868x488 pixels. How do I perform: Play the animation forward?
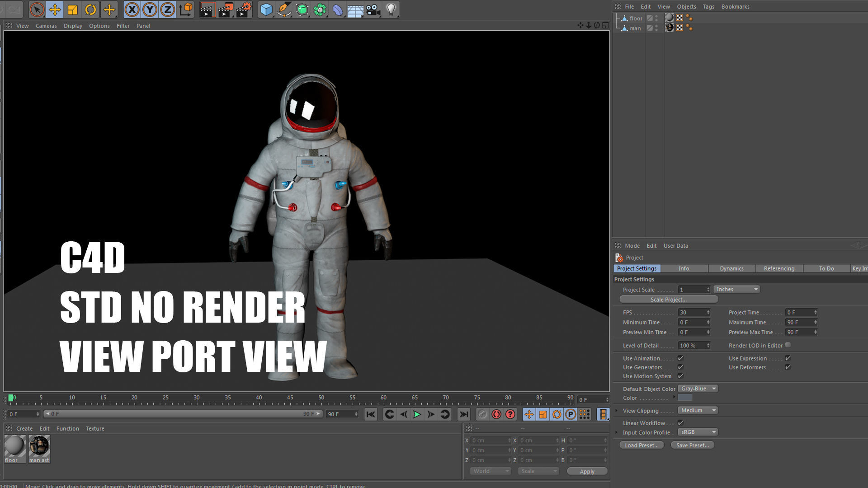(417, 414)
